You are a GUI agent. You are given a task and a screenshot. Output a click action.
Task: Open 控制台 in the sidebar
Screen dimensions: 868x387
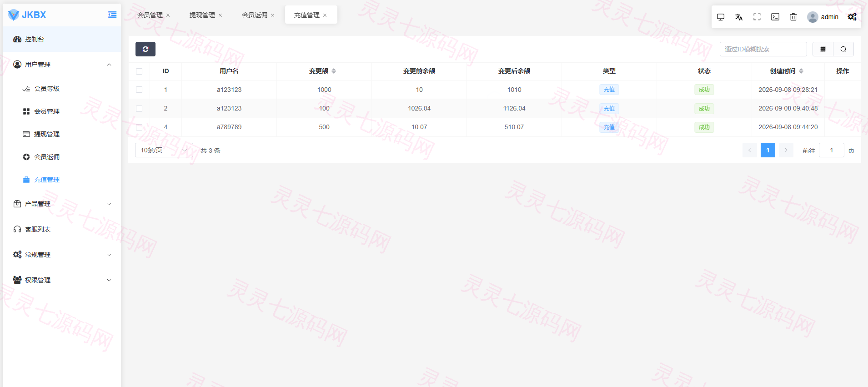[x=62, y=39]
